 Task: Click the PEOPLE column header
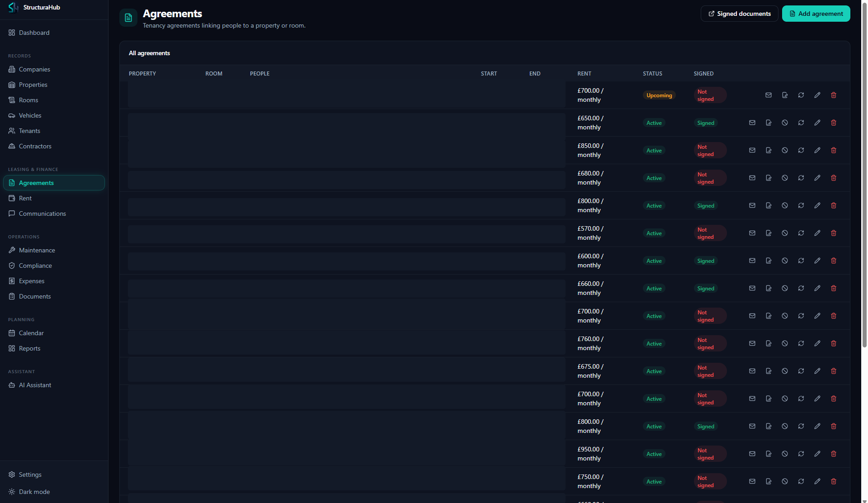point(259,73)
